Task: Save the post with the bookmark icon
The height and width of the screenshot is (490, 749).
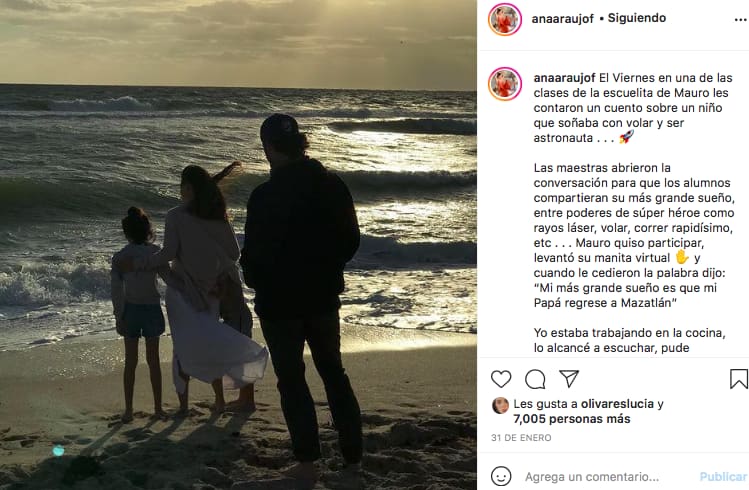Action: [739, 379]
